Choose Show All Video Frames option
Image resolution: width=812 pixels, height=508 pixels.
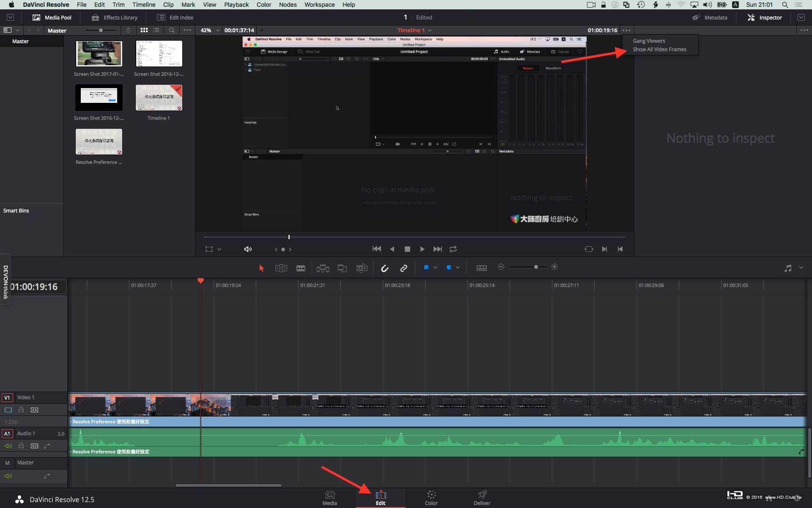pyautogui.click(x=659, y=50)
